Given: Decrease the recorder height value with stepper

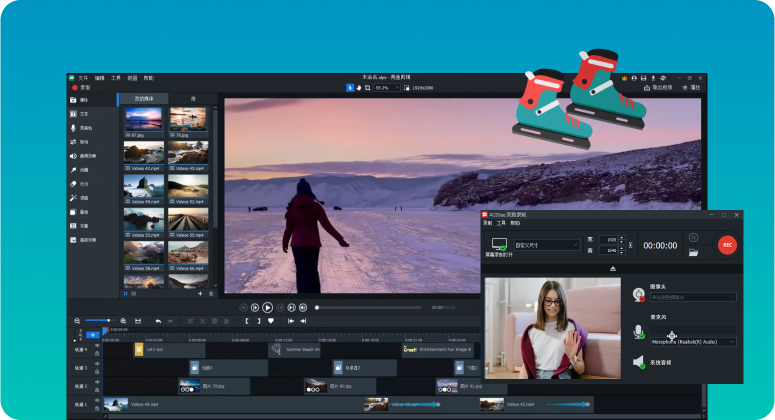Looking at the screenshot, I should click(622, 252).
